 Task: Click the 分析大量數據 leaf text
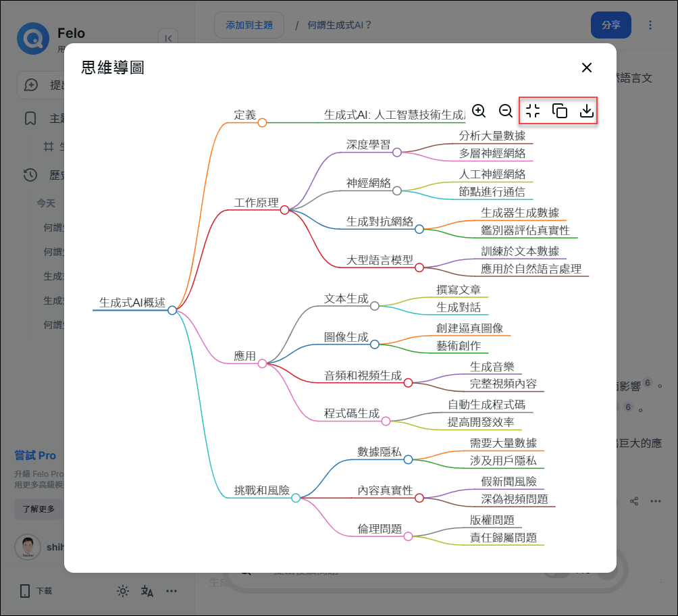pos(492,136)
